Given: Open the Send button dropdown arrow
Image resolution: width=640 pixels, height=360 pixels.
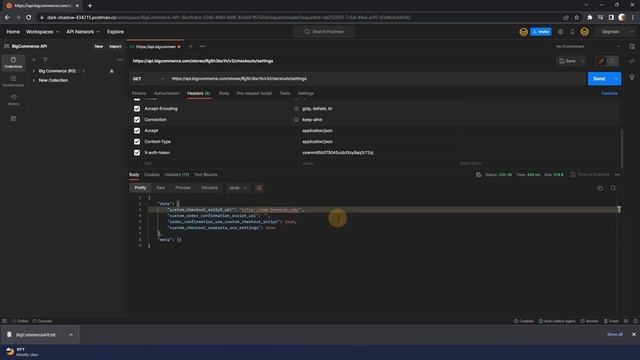Looking at the screenshot, I should point(616,79).
